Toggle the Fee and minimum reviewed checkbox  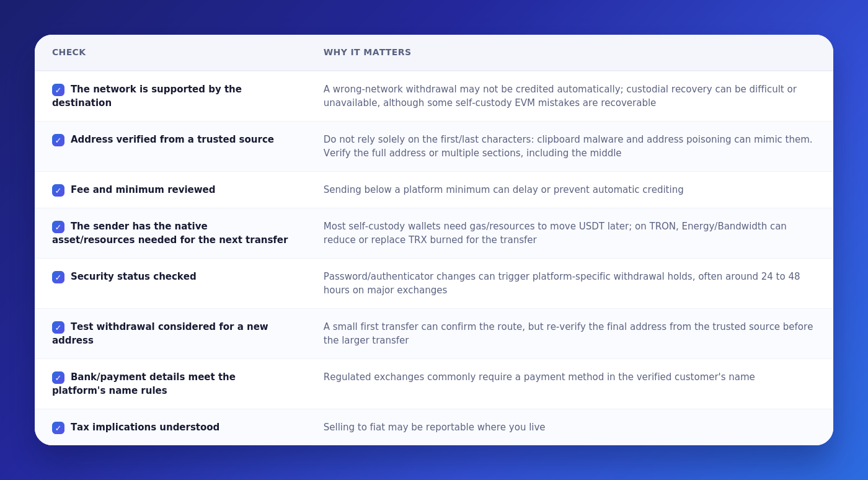(x=58, y=190)
